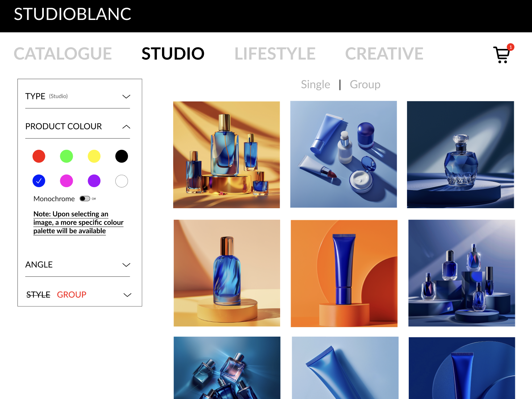532x399 pixels.
Task: Click the colour palette note link
Action: [x=78, y=222]
